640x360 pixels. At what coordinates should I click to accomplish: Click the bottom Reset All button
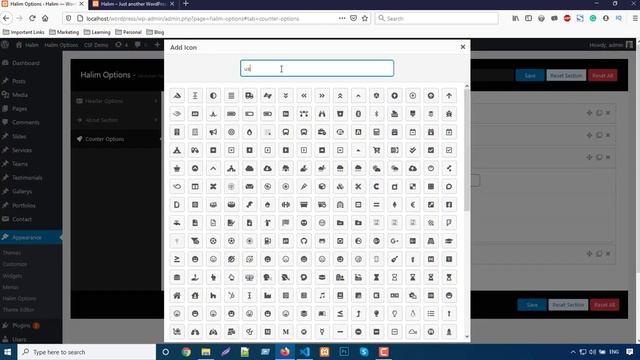604,305
